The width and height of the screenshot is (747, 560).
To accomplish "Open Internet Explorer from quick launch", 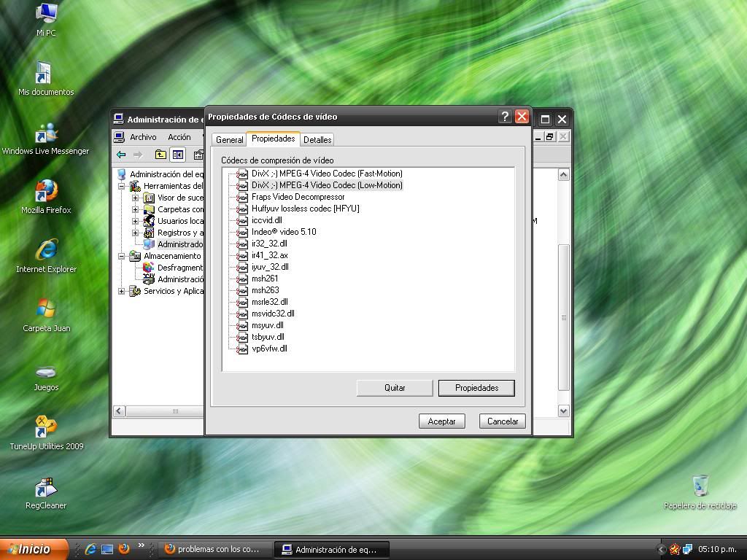I will click(90, 549).
